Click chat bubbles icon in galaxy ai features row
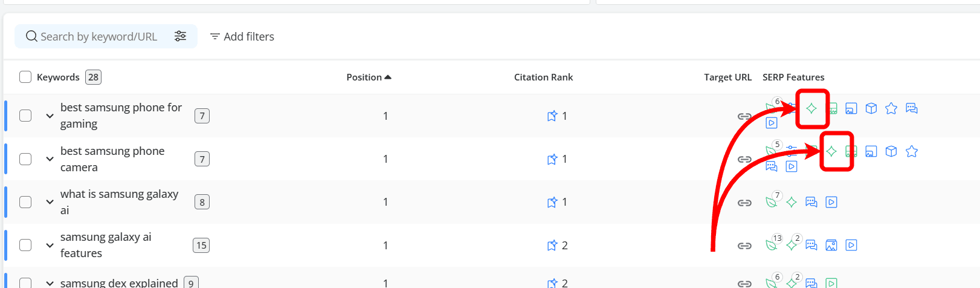The image size is (980, 288). click(x=811, y=245)
